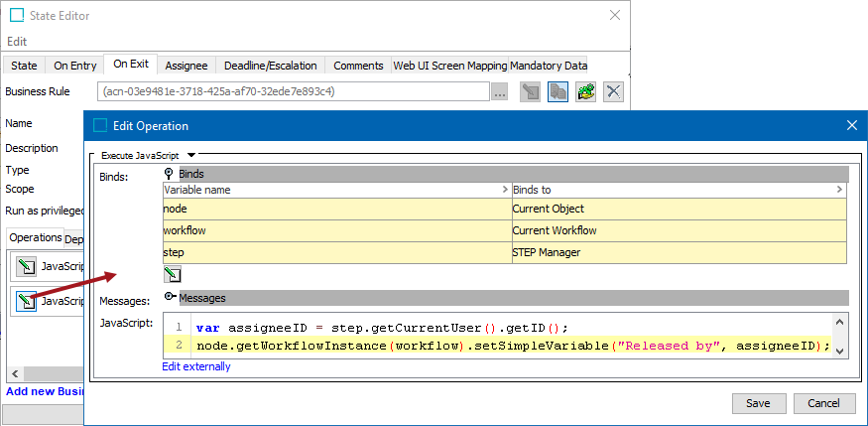
Task: Click the edit business rule icon in State Editor
Action: [531, 91]
